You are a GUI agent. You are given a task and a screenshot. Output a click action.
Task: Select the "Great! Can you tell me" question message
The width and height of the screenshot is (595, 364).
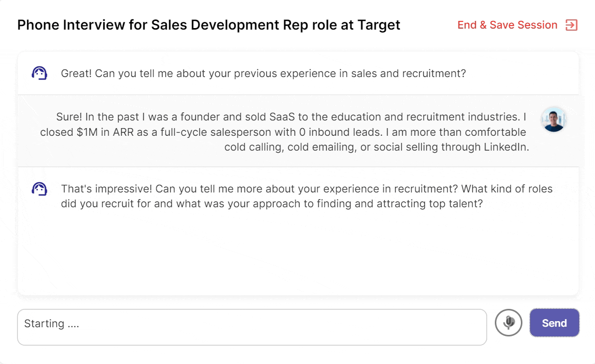263,74
